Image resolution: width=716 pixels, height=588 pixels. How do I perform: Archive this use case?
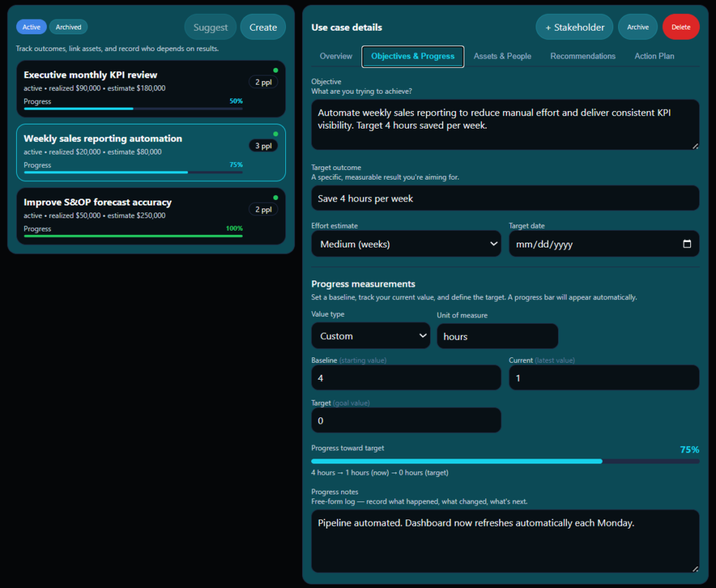pyautogui.click(x=638, y=27)
